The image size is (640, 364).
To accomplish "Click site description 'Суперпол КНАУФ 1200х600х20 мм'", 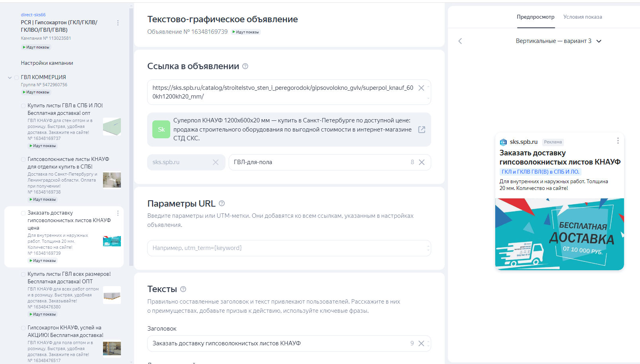I will pyautogui.click(x=292, y=129).
